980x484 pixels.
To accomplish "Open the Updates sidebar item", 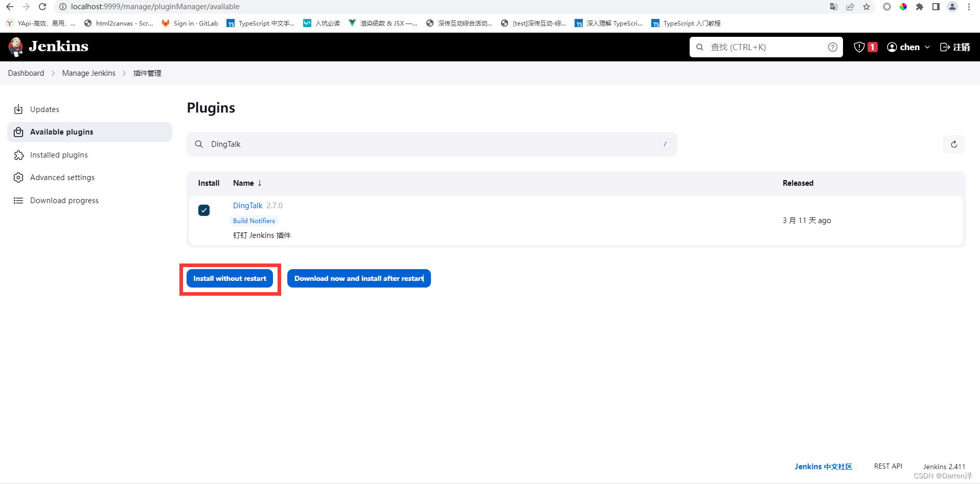I will click(x=90, y=109).
